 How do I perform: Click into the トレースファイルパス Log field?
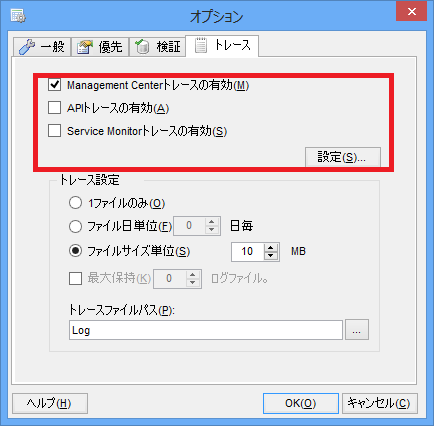[206, 330]
